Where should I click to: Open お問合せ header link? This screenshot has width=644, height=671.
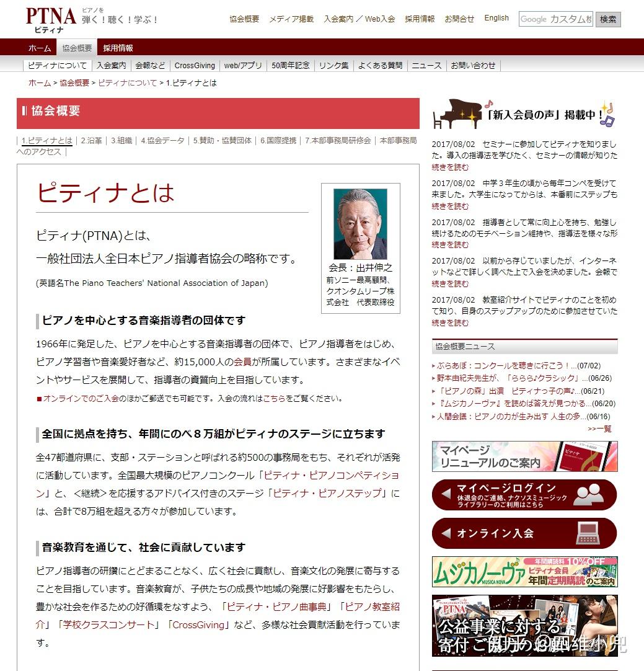[459, 19]
